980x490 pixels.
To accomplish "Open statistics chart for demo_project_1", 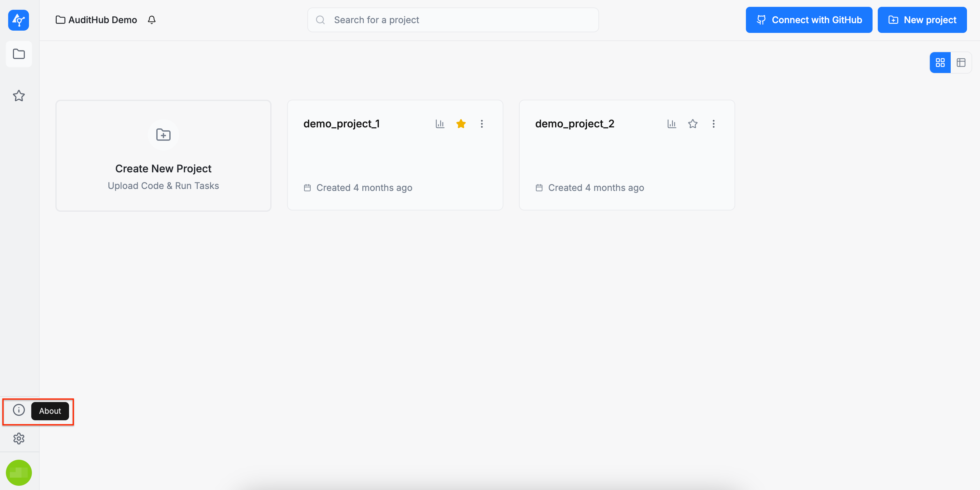I will (x=440, y=124).
